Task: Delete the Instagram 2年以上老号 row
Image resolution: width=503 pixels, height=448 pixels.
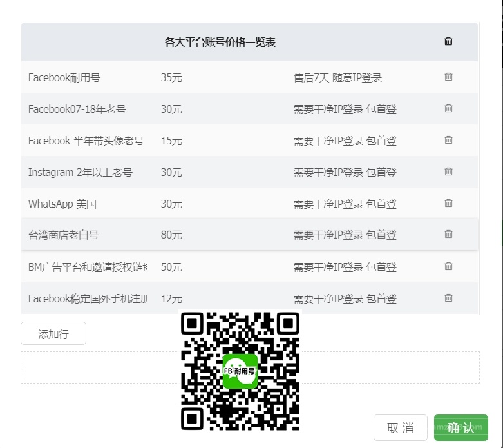Action: [x=448, y=171]
